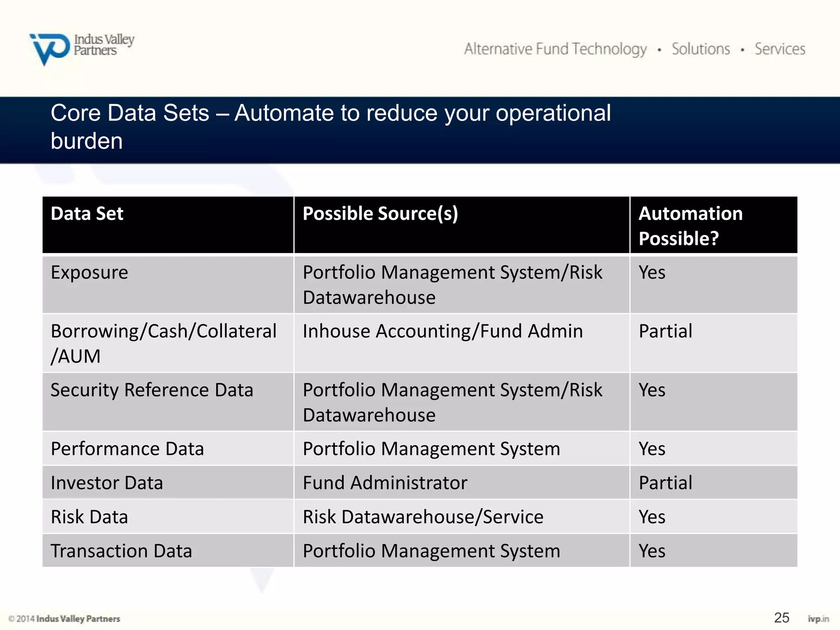This screenshot has height=630, width=840.
Task: Click 'Partial' in the Investor Data row
Action: [x=665, y=483]
